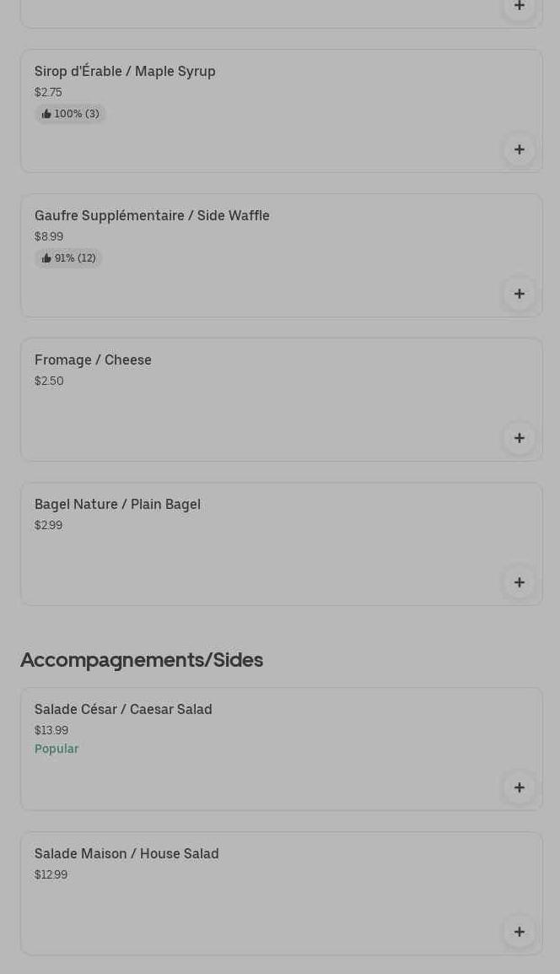Open Gaufre Supplémentaire / Side Waffle details

click(152, 216)
